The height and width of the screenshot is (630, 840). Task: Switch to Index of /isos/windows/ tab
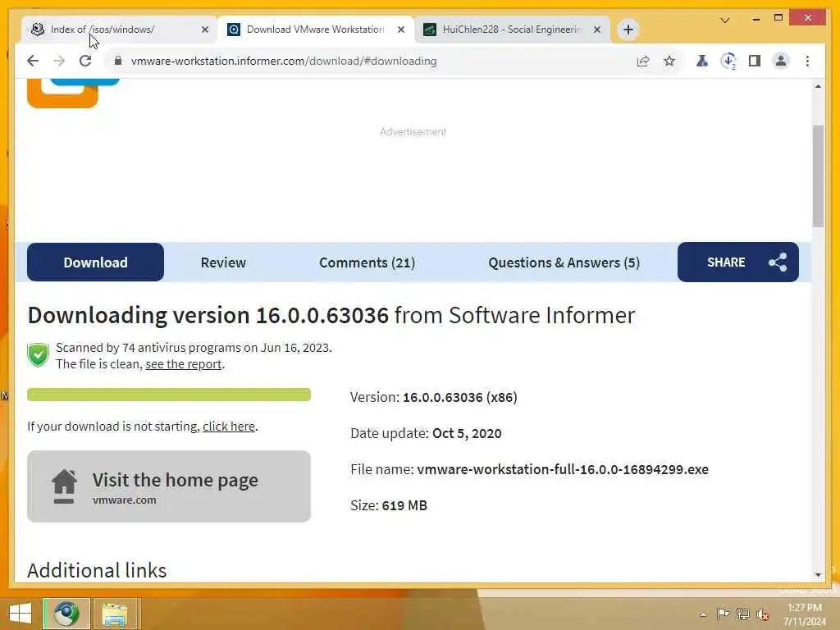(119, 30)
